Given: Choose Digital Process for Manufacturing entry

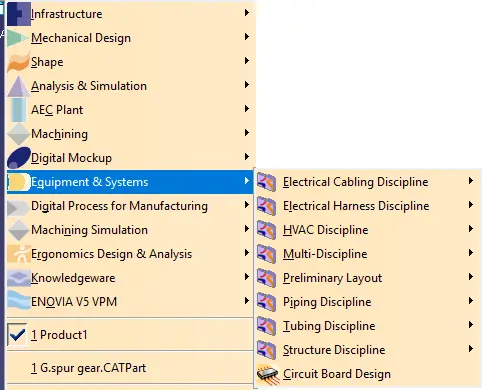Looking at the screenshot, I should (130, 206).
